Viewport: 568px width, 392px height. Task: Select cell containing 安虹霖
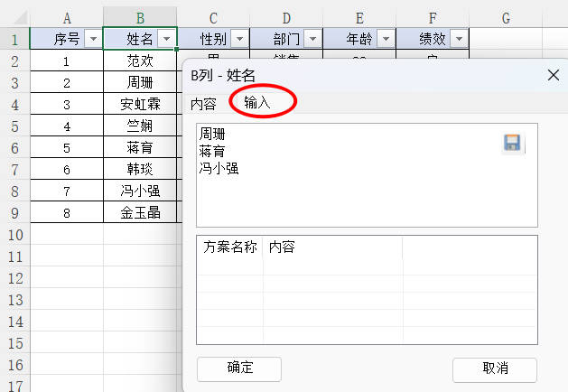[140, 104]
